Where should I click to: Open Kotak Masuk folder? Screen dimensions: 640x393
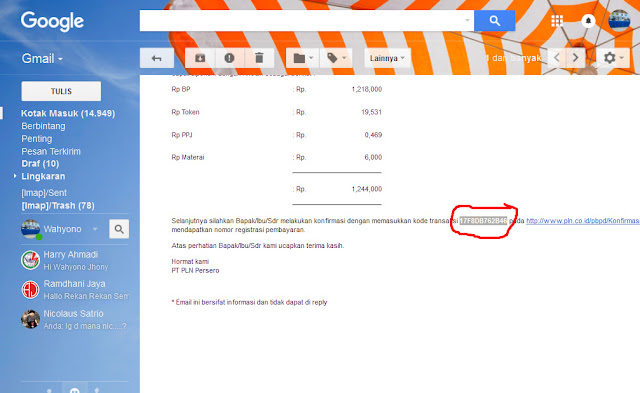68,113
